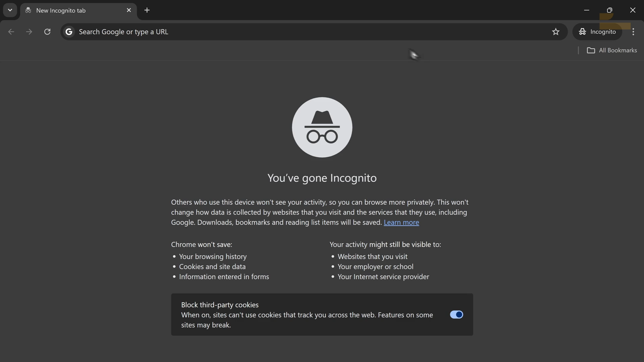644x362 pixels.
Task: Click the "Block third-party cookies" title text
Action: coord(220,305)
